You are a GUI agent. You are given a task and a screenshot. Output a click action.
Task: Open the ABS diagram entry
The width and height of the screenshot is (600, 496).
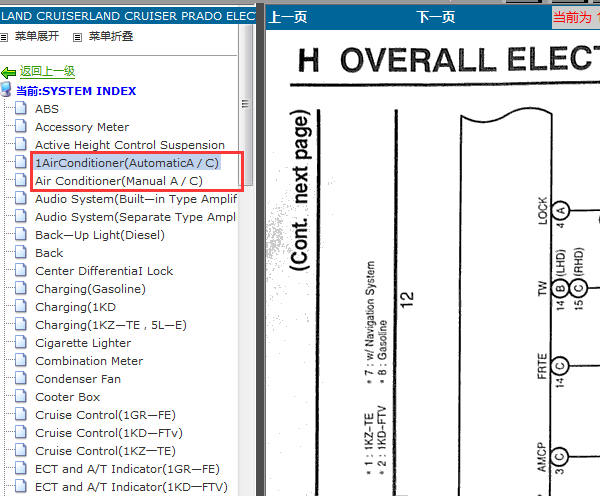tap(47, 109)
